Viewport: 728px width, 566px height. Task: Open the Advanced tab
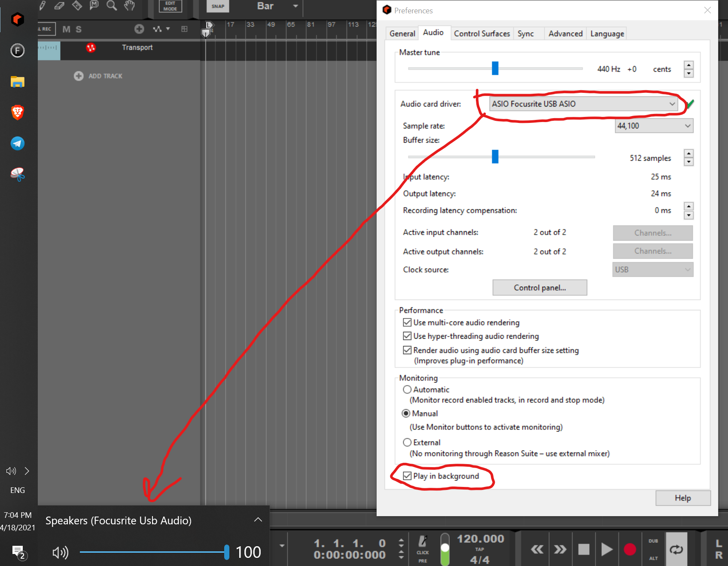pyautogui.click(x=566, y=34)
